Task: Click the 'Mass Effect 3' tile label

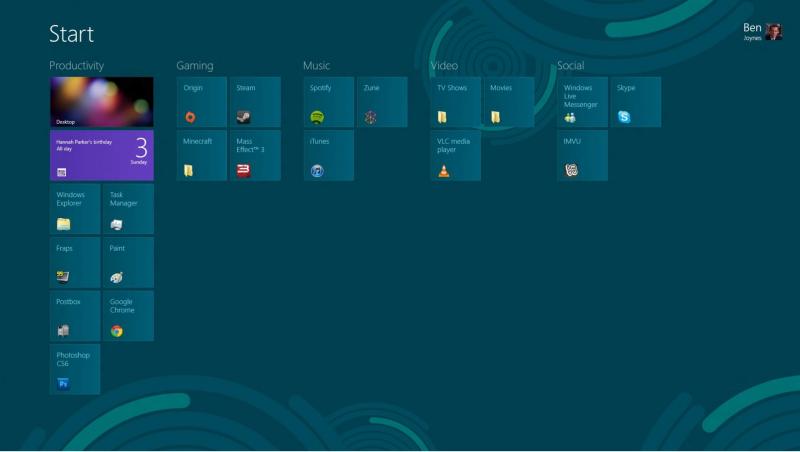Action: pyautogui.click(x=250, y=145)
